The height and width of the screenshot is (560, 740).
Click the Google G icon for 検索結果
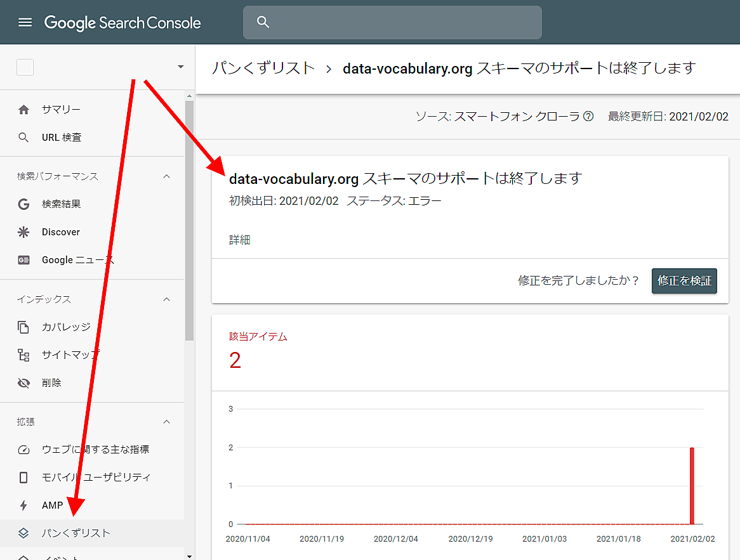point(24,204)
